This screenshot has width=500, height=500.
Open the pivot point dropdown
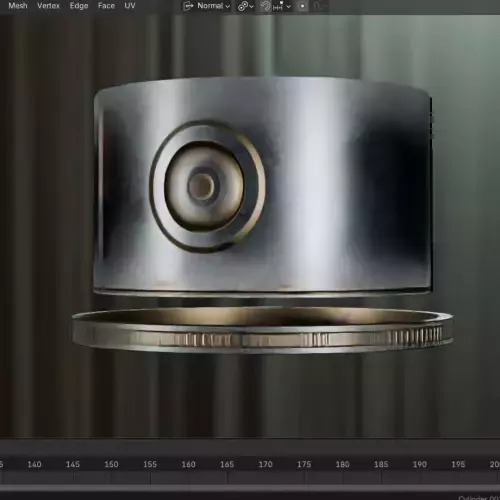tap(246, 6)
